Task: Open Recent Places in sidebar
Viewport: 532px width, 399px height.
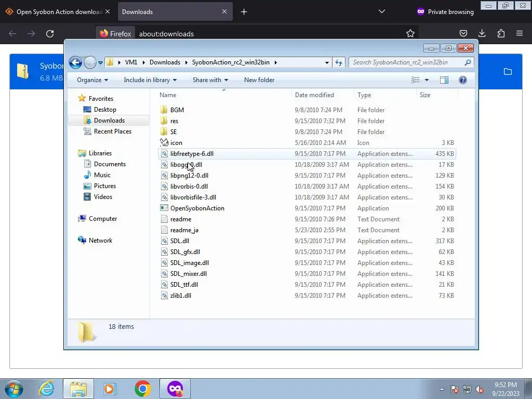Action: 112,131
